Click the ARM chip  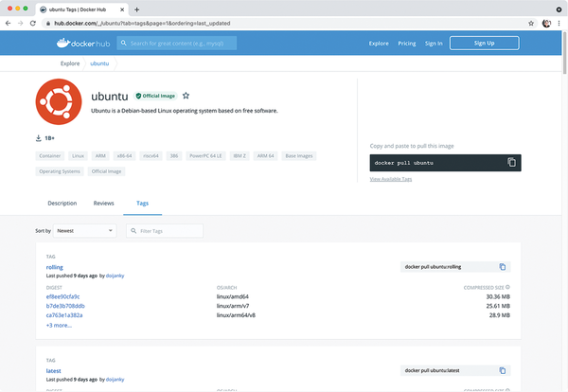click(100, 156)
